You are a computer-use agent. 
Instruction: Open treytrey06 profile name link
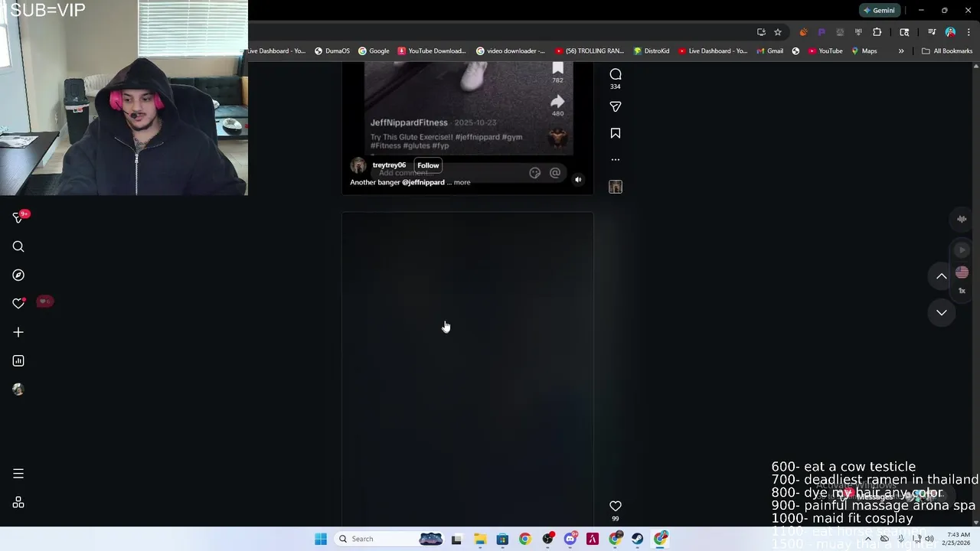coord(389,165)
